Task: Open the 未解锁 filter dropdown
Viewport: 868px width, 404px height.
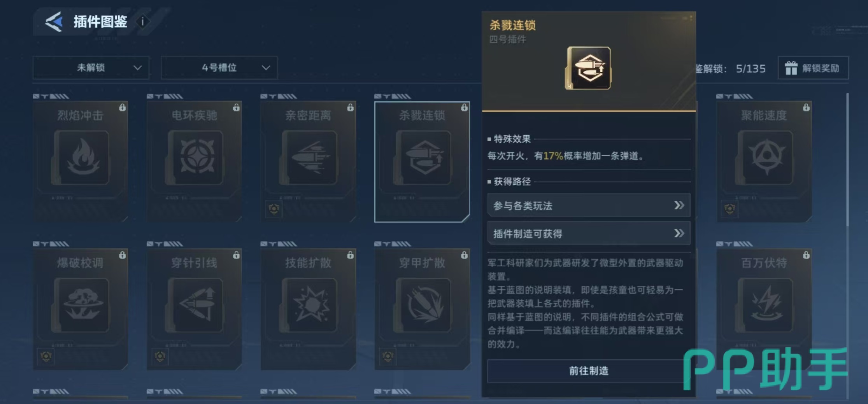Action: 91,68
